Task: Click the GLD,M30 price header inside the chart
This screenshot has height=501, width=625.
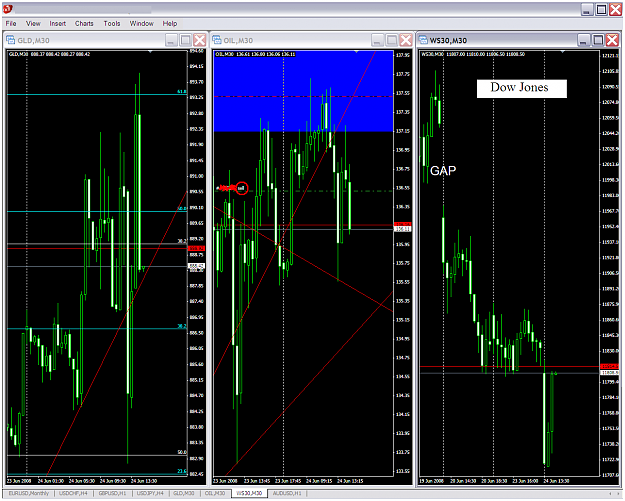Action: coord(49,54)
